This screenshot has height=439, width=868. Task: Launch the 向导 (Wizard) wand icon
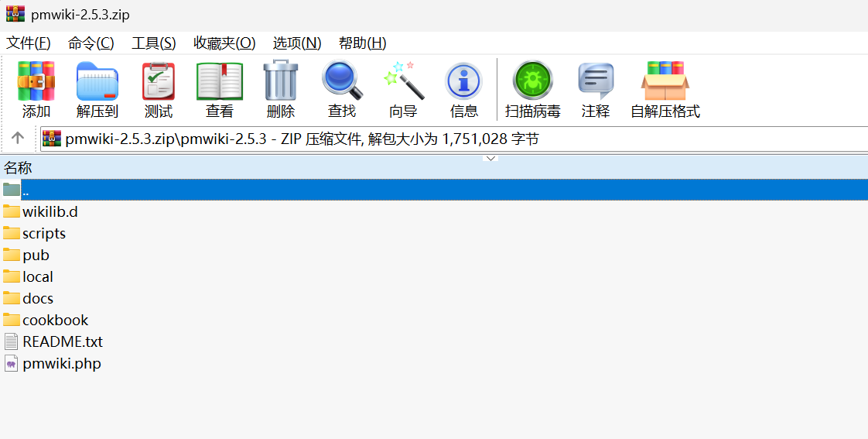coord(404,81)
